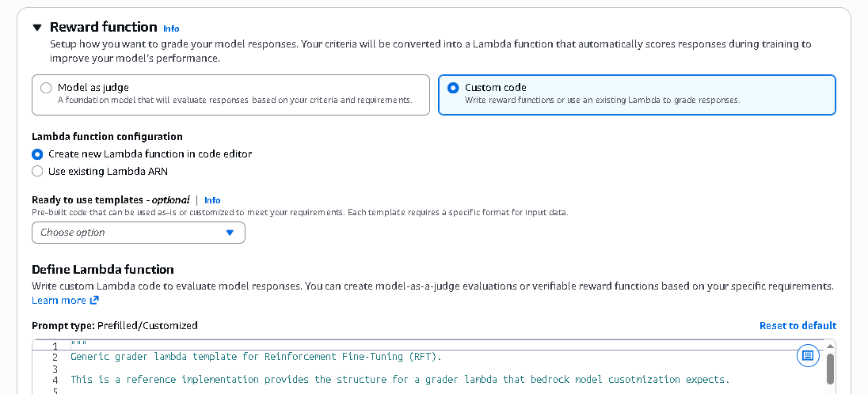Click line number 3 in the editor gutter
This screenshot has height=394, width=868.
coord(55,369)
